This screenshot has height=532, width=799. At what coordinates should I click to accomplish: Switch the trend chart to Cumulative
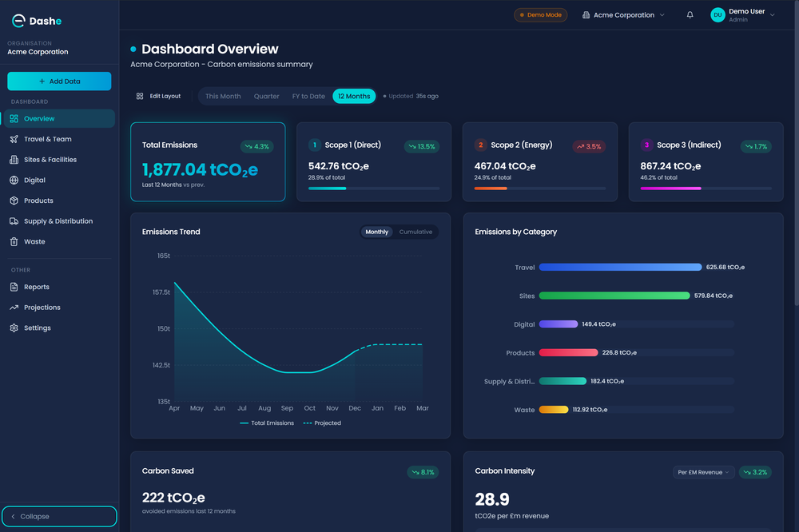click(x=416, y=232)
